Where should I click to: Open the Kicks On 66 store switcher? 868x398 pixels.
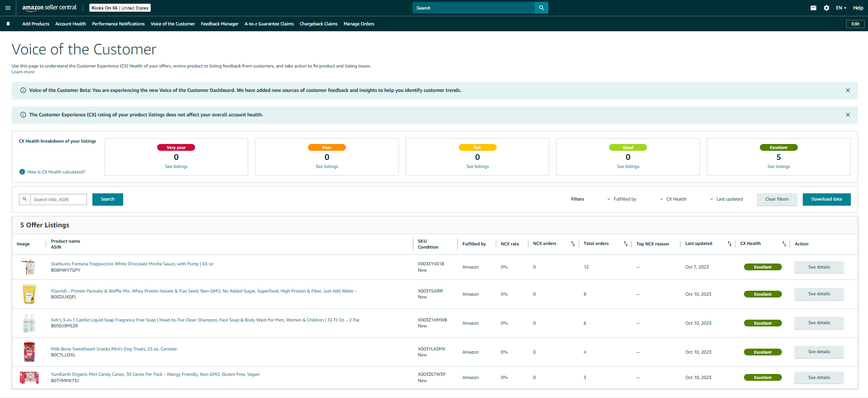(x=120, y=8)
